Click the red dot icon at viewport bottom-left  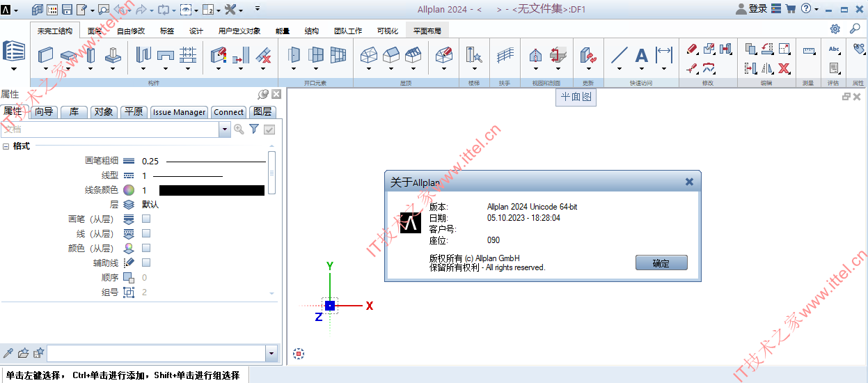point(299,354)
